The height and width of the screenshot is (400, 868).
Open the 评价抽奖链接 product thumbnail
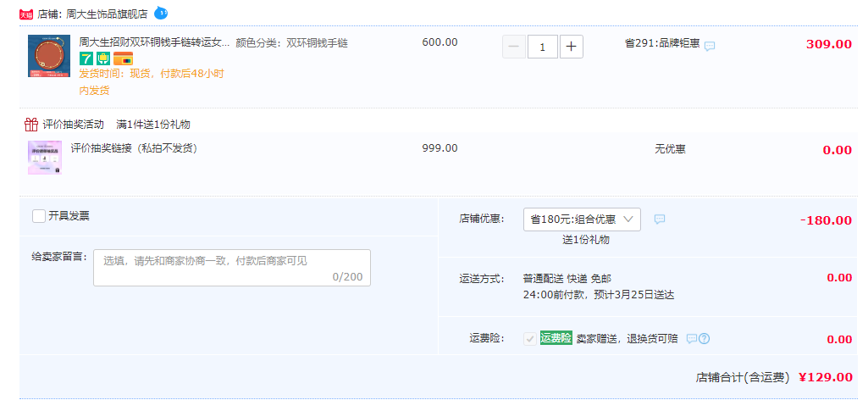(x=45, y=158)
